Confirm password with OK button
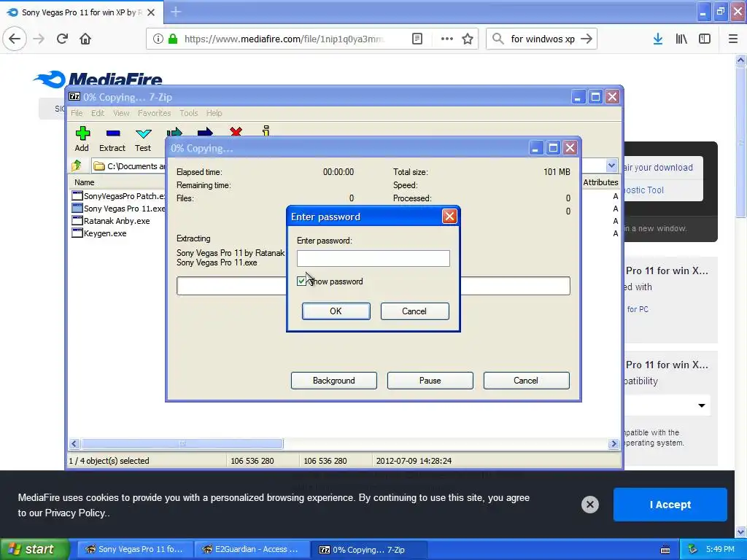This screenshot has width=747, height=560. pos(336,311)
